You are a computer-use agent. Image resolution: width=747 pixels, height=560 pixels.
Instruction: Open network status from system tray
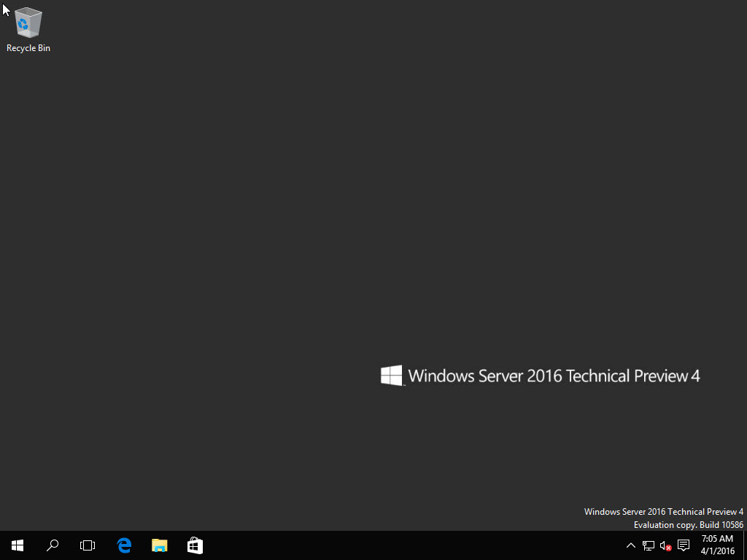click(648, 545)
